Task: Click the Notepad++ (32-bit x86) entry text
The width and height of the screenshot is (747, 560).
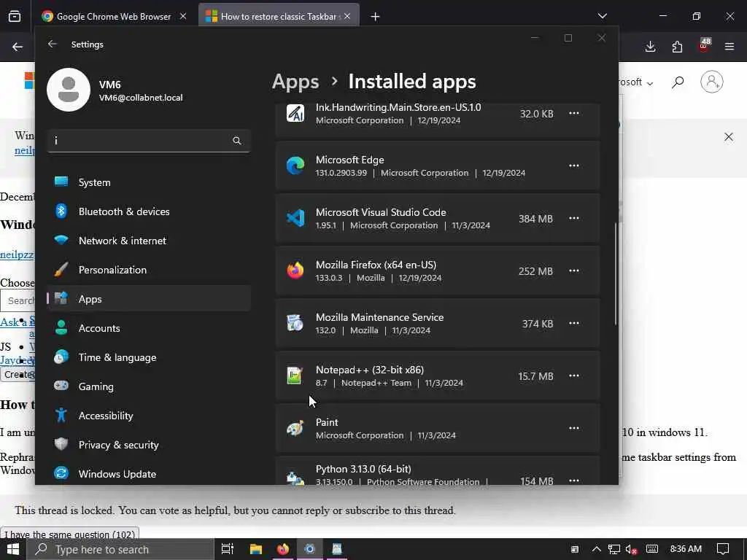Action: [370, 370]
